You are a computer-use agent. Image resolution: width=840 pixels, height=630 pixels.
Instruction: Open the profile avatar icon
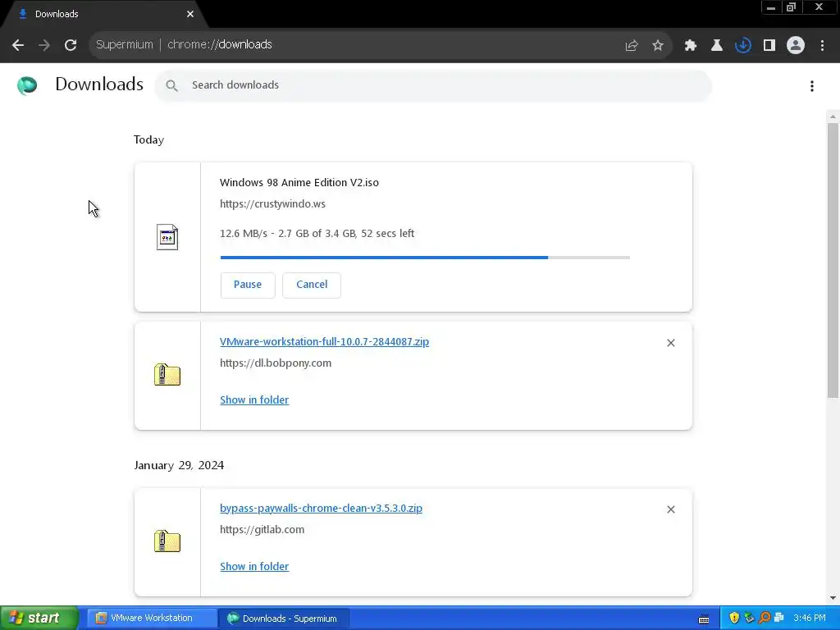(796, 46)
